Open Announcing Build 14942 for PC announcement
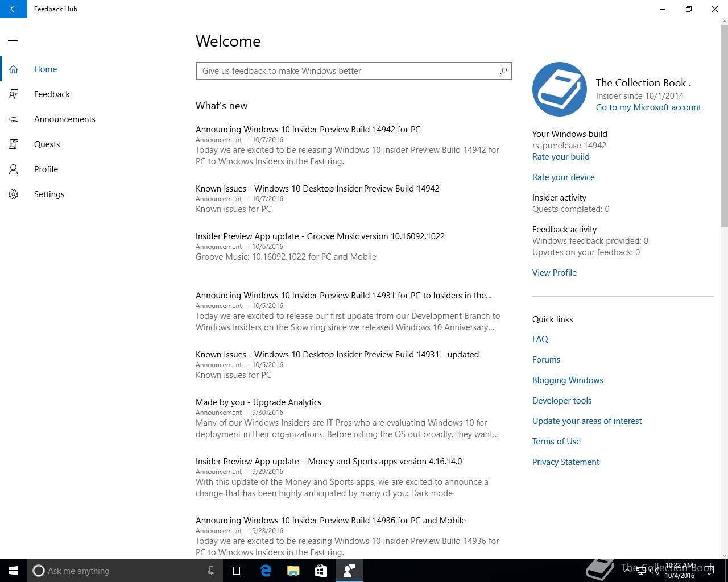Image resolution: width=728 pixels, height=582 pixels. (x=308, y=130)
